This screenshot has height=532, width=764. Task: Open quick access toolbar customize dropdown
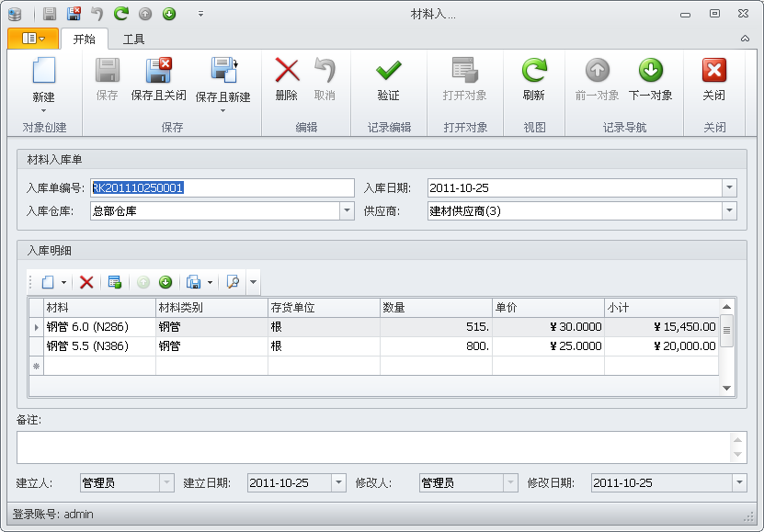pyautogui.click(x=200, y=14)
